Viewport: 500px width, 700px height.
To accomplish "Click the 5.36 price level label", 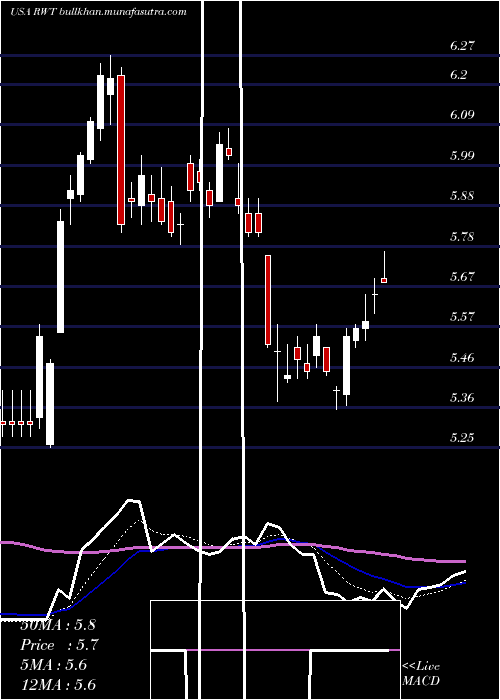I will coord(462,397).
